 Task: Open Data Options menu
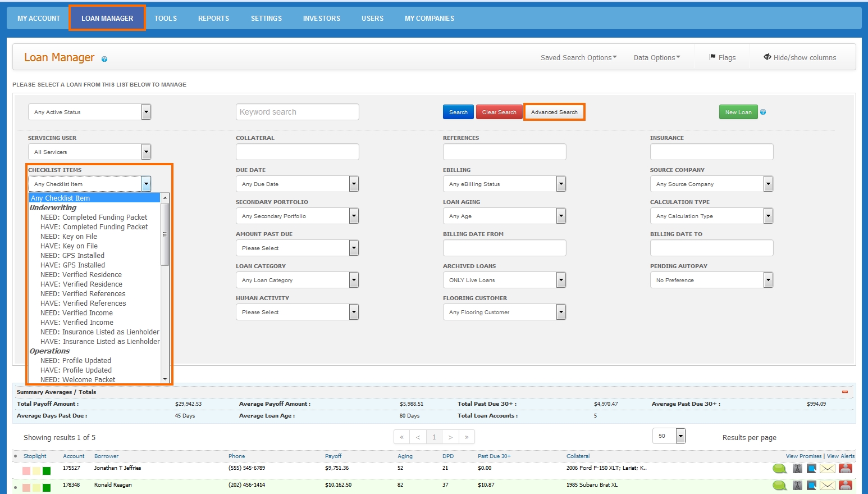point(657,57)
